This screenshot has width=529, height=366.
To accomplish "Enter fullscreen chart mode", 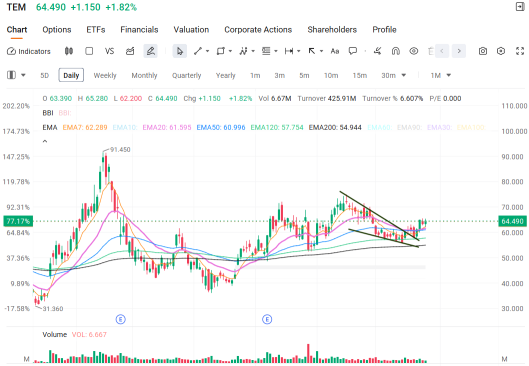I will coord(520,51).
